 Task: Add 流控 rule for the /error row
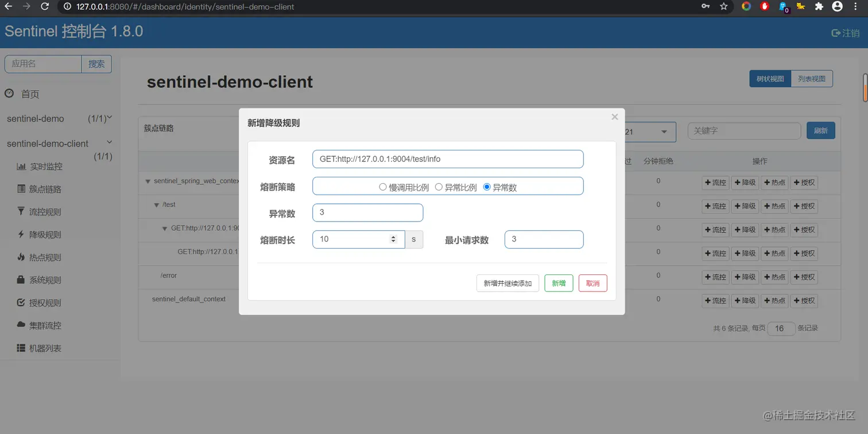tap(715, 277)
